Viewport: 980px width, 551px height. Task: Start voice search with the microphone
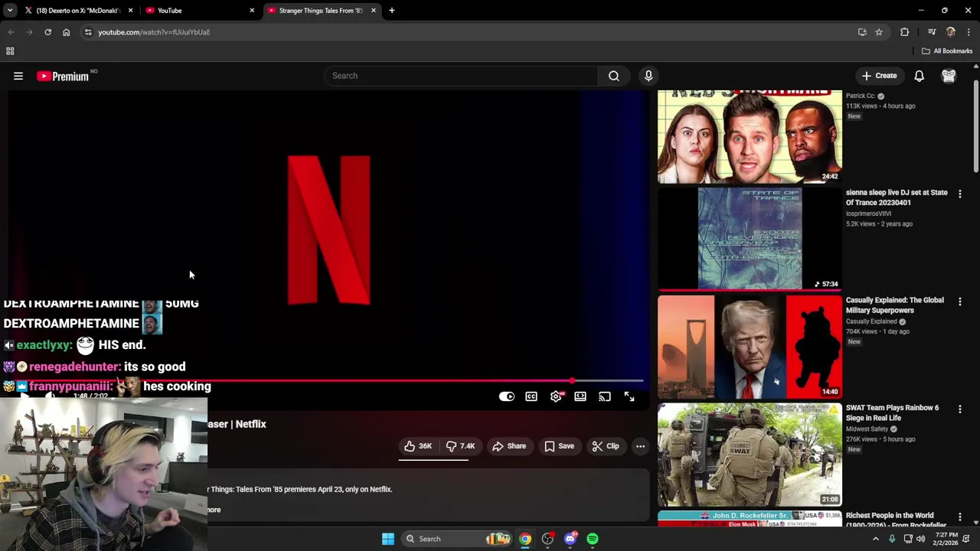pyautogui.click(x=648, y=76)
